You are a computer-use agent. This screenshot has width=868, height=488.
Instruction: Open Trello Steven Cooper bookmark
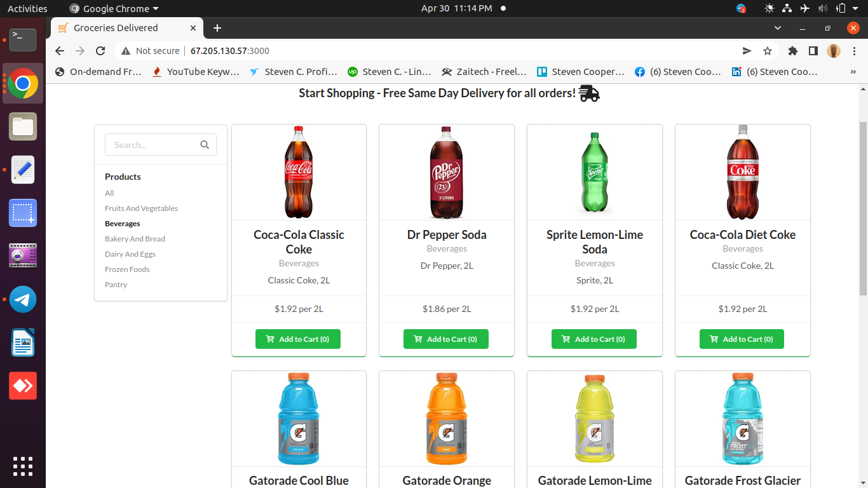pyautogui.click(x=581, y=72)
